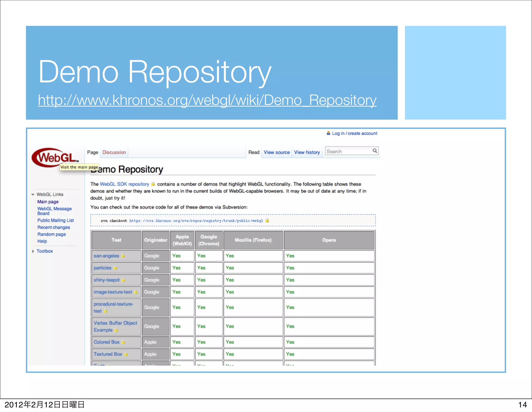Click the Google (Chrome) column header

pyautogui.click(x=209, y=240)
